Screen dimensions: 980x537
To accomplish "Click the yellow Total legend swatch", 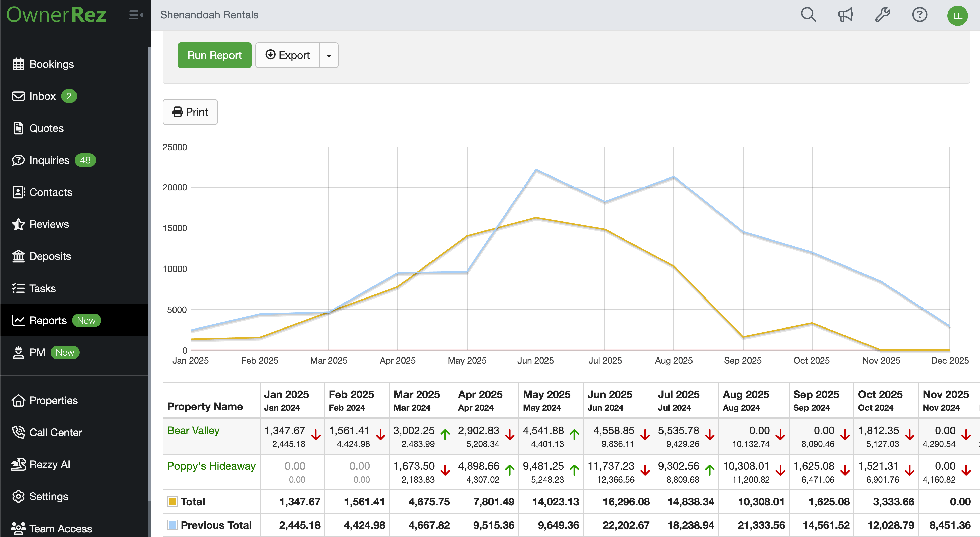I will tap(172, 502).
